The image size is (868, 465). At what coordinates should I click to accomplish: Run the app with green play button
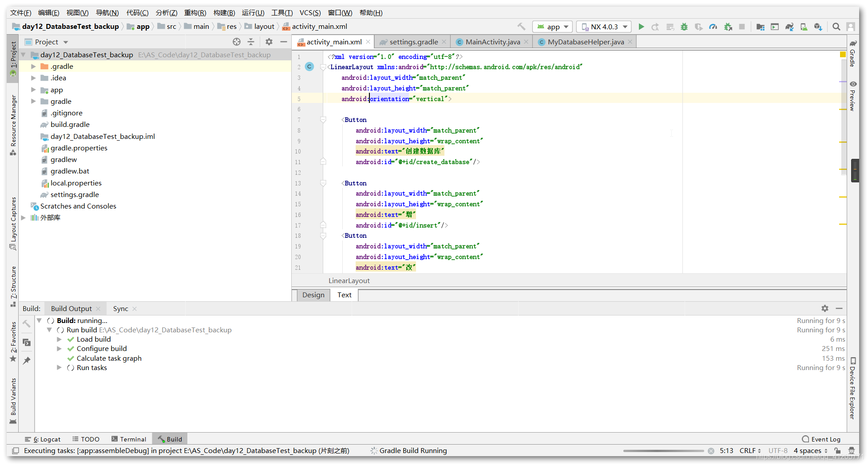click(x=641, y=27)
